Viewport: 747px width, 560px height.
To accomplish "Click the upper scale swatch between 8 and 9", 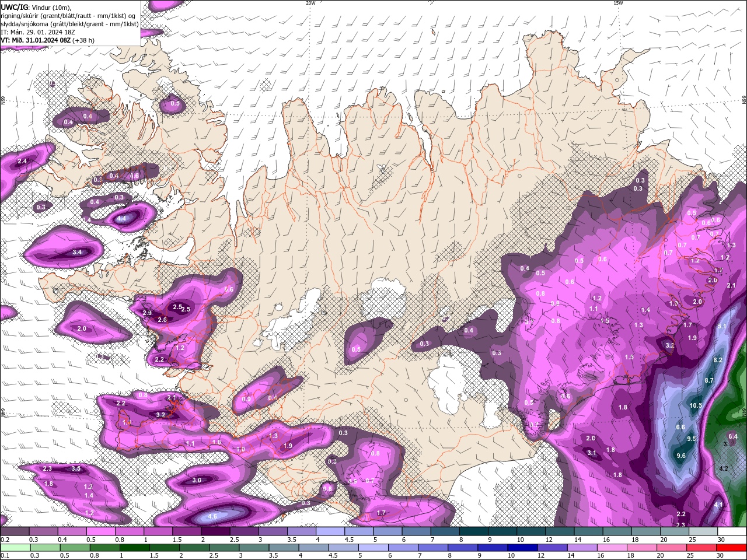I will 473,531.
